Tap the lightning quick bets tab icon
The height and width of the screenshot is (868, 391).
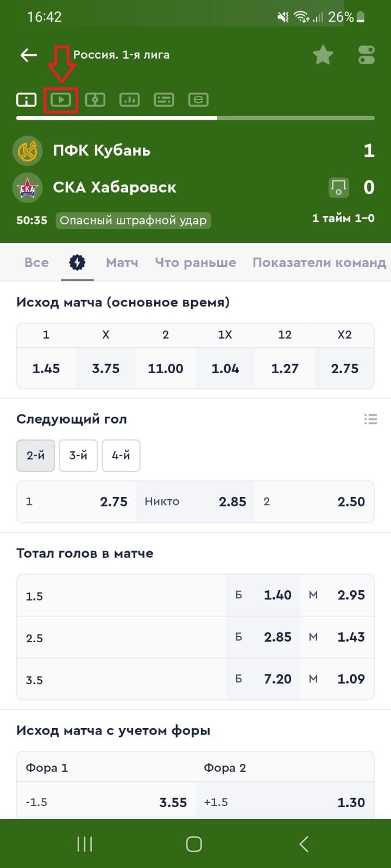(77, 263)
